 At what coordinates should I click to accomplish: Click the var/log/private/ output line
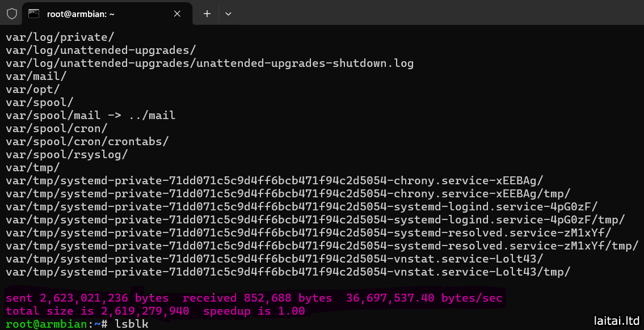[60, 37]
